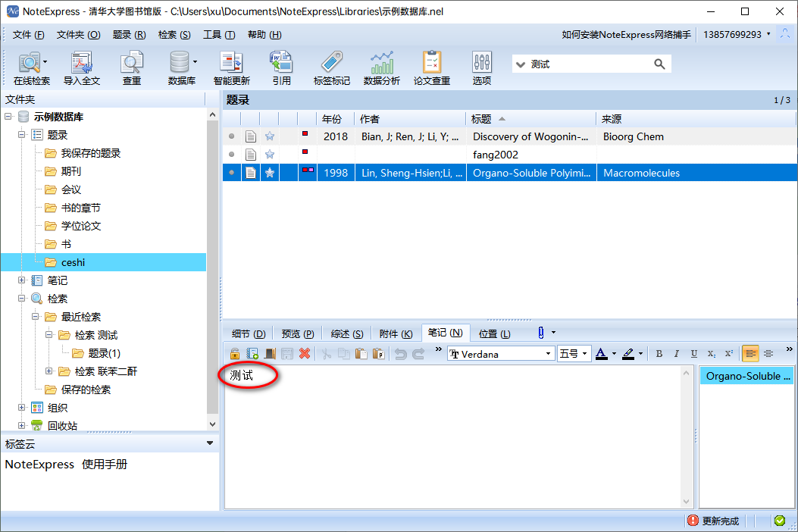This screenshot has height=532, width=798.
Task: Open 标签标记 tag marking
Action: pos(331,68)
